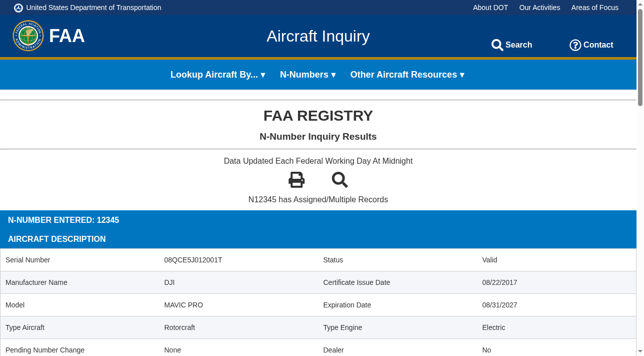Click the Manufacturer Name label
644x356 pixels.
tap(36, 282)
